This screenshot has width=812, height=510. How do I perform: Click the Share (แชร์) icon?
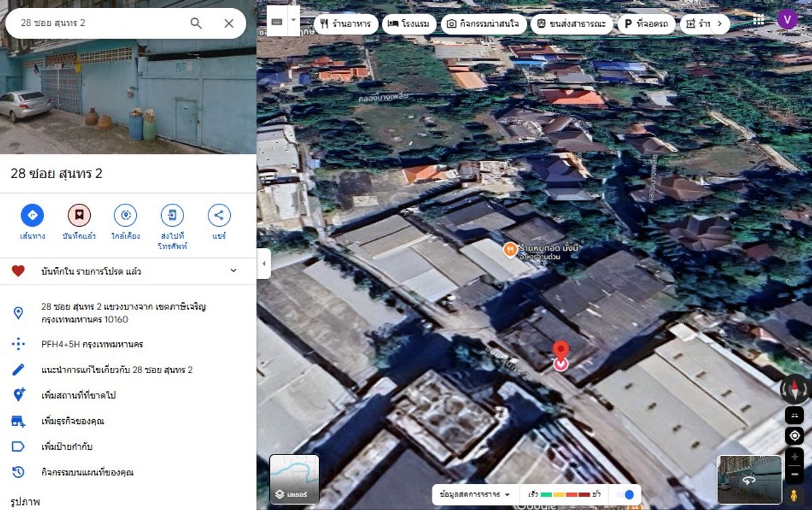point(219,215)
